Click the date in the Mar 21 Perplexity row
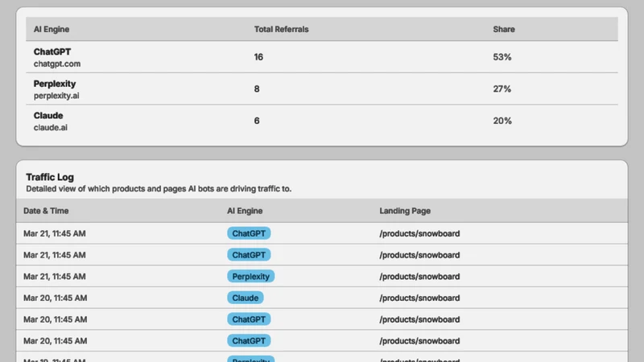This screenshot has height=362, width=644. point(55,277)
